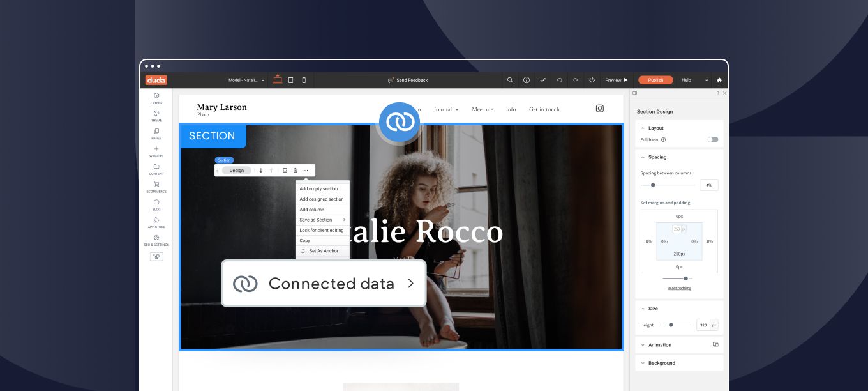The image size is (868, 391).
Task: Switch to desktop device view
Action: (x=278, y=80)
